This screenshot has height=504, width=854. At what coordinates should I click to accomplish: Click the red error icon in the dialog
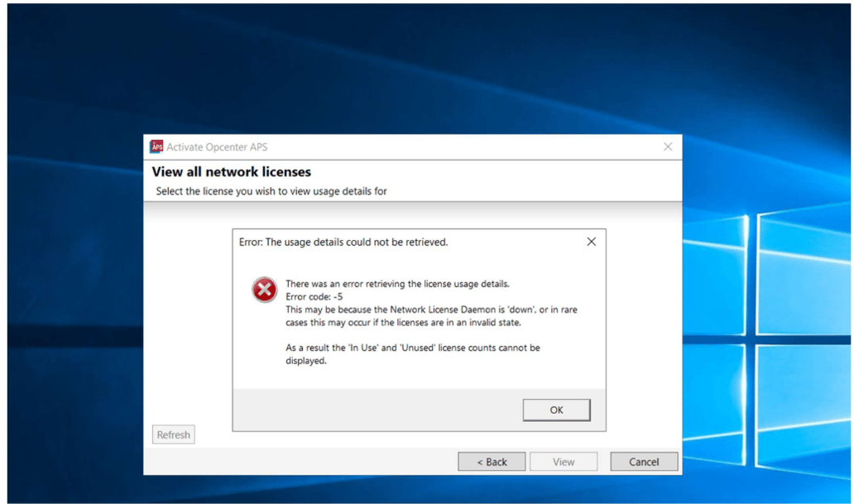point(263,289)
